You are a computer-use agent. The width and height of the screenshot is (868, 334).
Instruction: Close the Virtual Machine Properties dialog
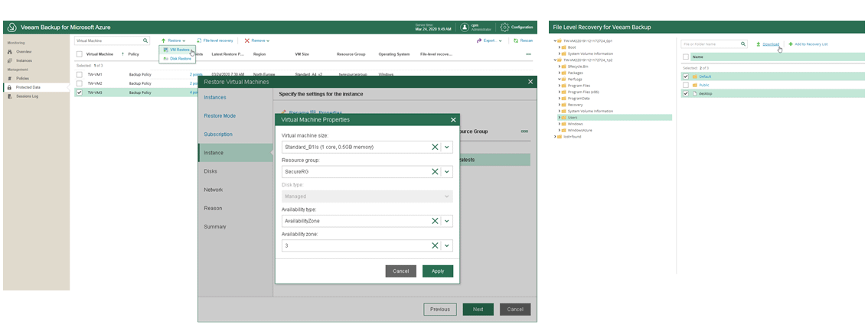(453, 119)
